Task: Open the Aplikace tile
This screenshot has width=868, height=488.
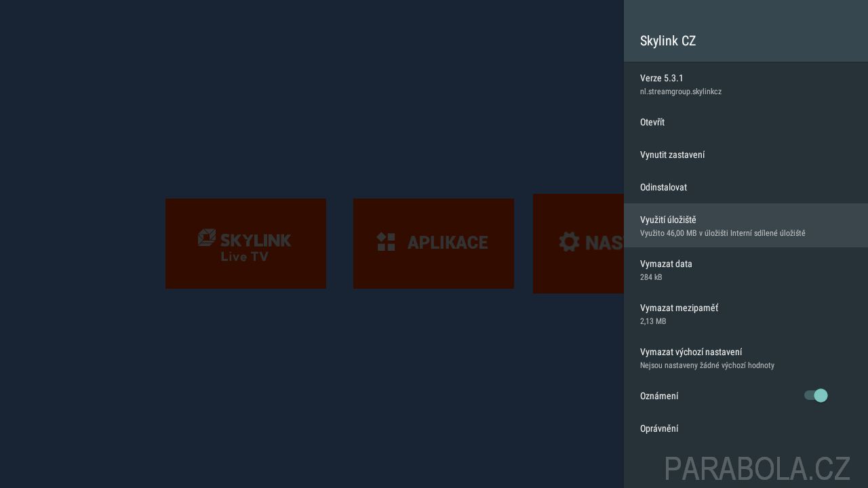Action: click(x=433, y=243)
